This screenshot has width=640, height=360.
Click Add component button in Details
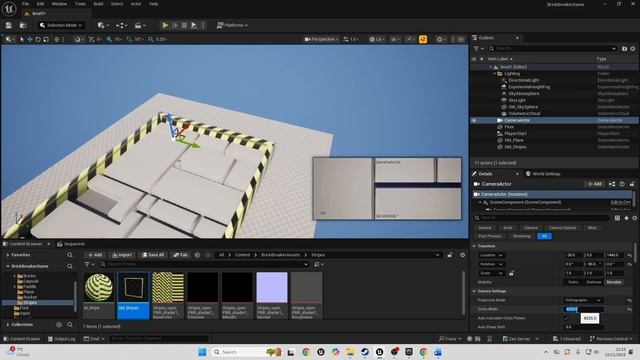click(x=594, y=184)
